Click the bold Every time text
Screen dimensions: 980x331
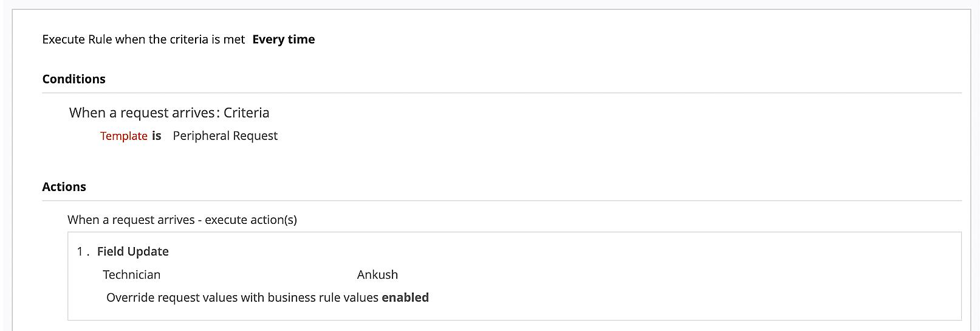tap(284, 40)
